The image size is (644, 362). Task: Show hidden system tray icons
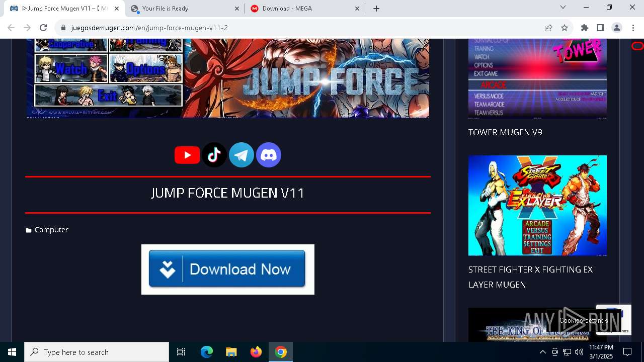pyautogui.click(x=542, y=352)
